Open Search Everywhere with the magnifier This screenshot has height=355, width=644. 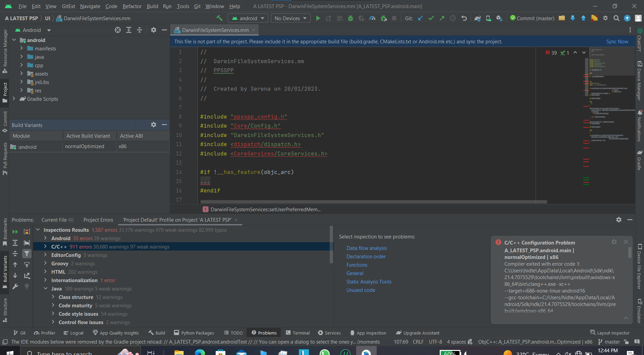click(x=616, y=18)
